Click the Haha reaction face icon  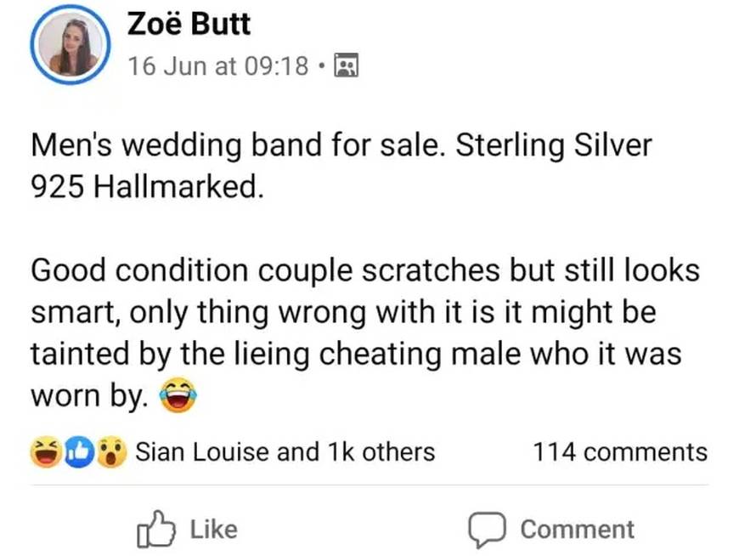tap(45, 452)
